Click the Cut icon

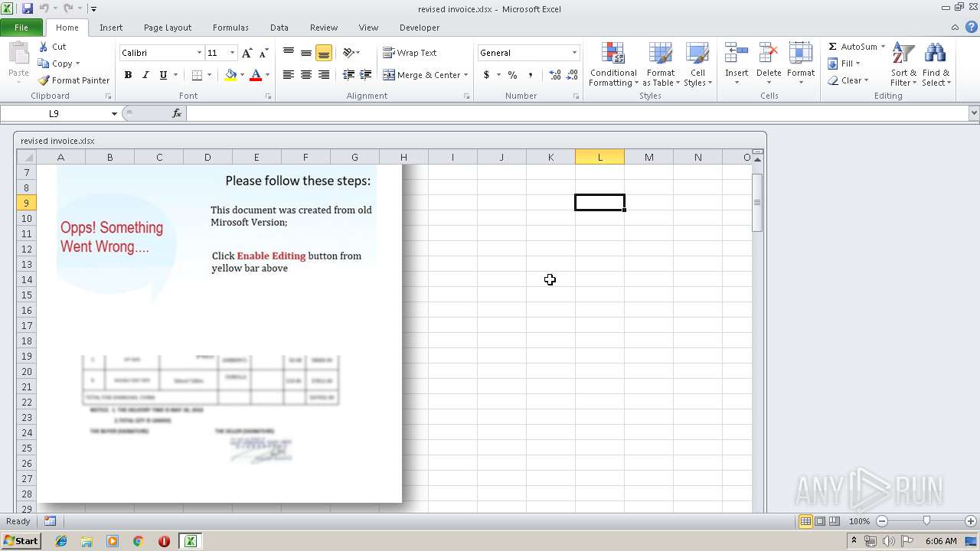44,47
